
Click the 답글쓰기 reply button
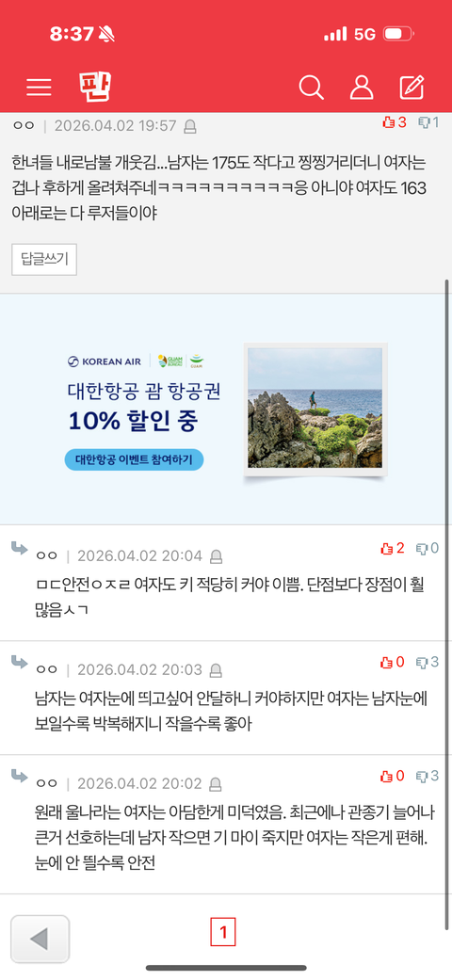coord(44,260)
